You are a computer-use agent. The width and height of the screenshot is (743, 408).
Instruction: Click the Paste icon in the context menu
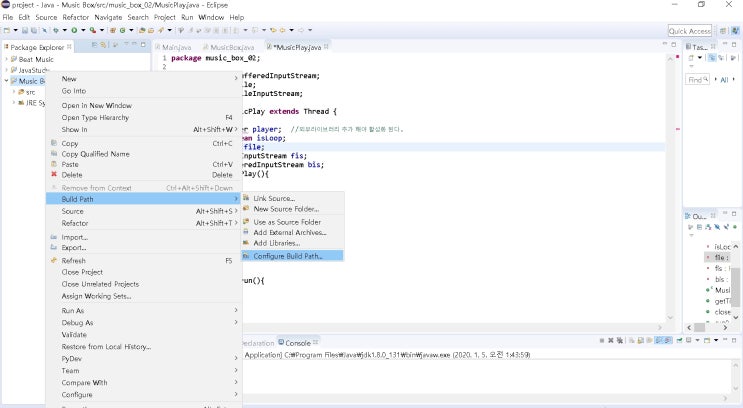(x=53, y=165)
